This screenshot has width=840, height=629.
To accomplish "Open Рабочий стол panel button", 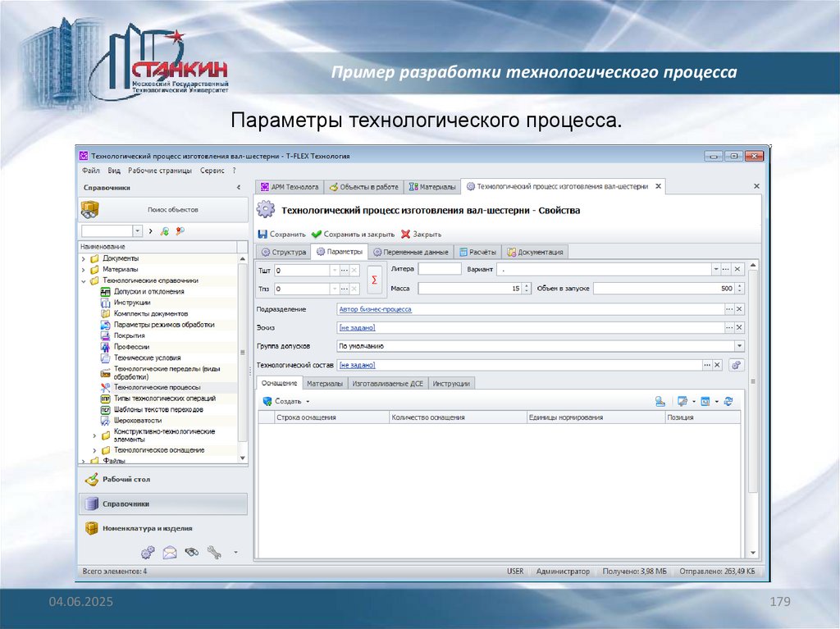I will [163, 479].
